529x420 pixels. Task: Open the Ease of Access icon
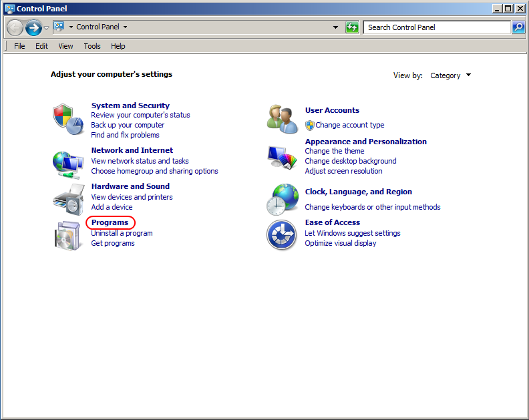tap(282, 235)
